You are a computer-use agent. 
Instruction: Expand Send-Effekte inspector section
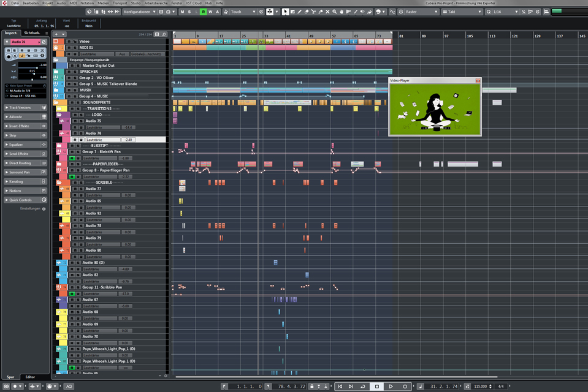point(25,154)
